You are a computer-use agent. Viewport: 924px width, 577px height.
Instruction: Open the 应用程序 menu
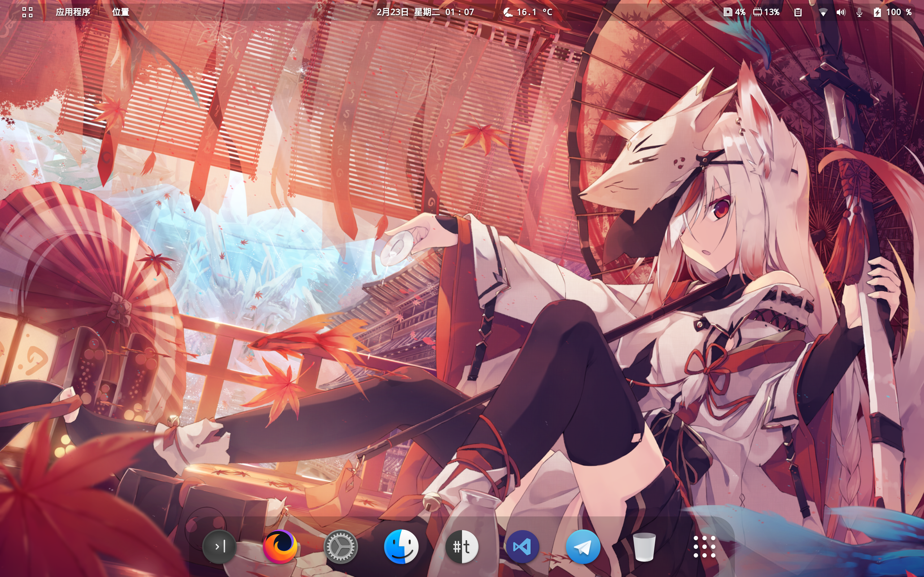click(x=73, y=12)
